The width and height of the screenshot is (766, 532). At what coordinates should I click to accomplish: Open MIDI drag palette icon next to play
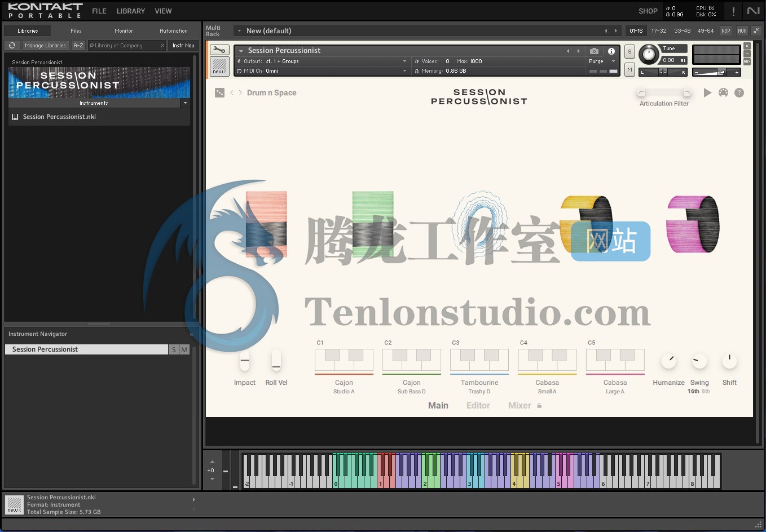click(723, 92)
